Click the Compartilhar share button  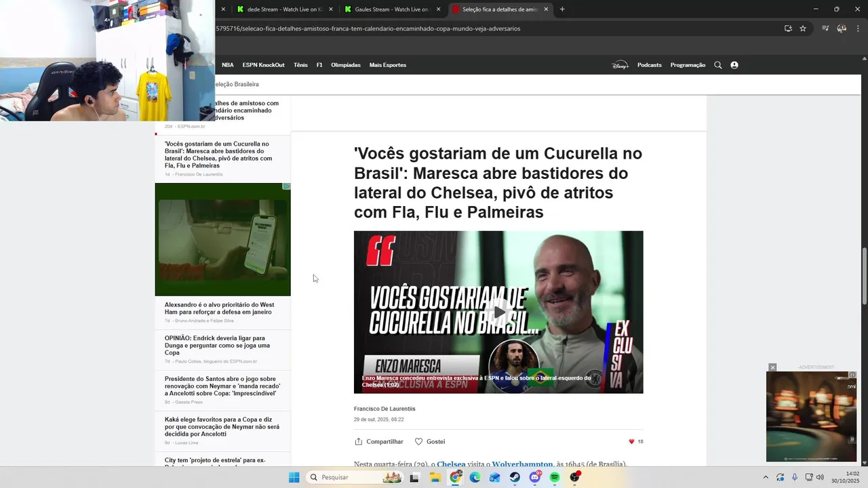(379, 441)
